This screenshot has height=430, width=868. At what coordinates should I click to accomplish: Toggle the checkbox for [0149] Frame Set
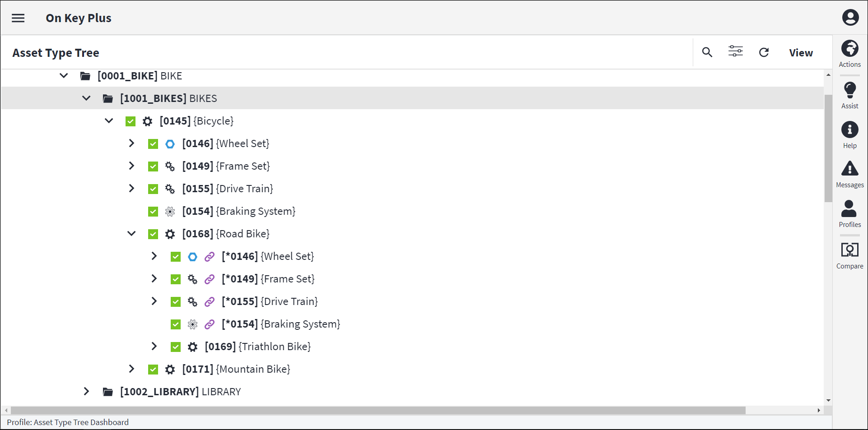[x=153, y=166]
